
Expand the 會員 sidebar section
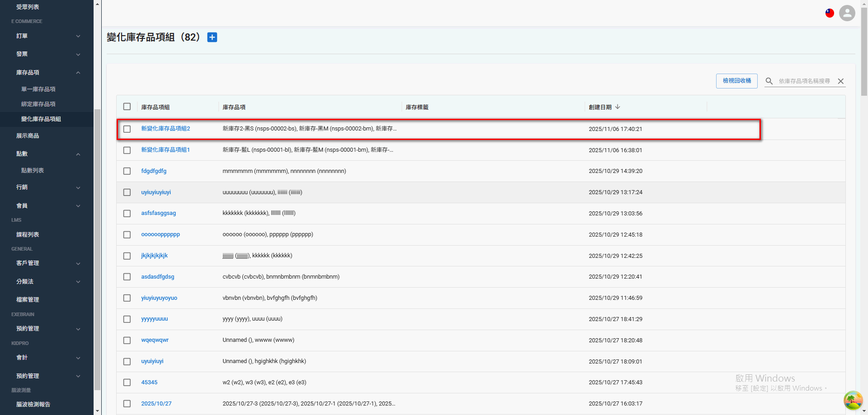(47, 206)
